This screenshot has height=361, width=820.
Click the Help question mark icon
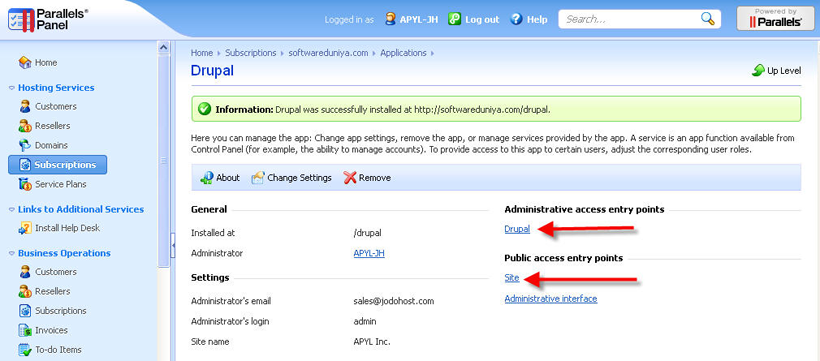pyautogui.click(x=516, y=19)
